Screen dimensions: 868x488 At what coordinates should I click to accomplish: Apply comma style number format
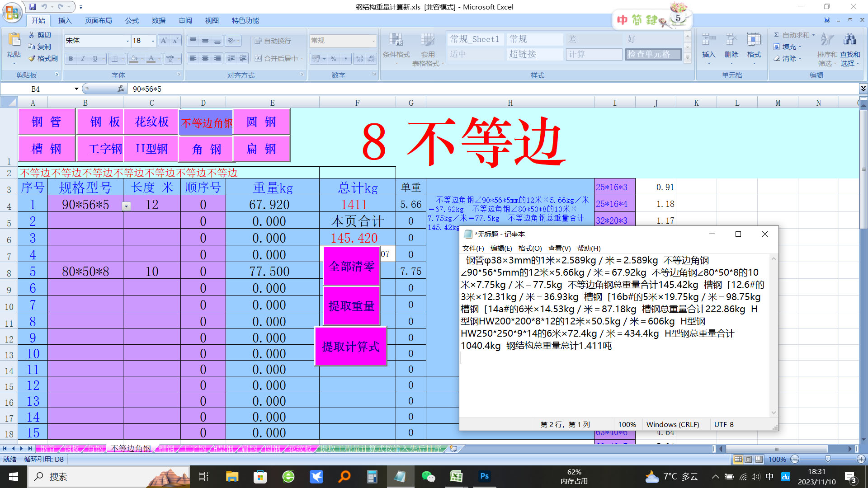[345, 59]
